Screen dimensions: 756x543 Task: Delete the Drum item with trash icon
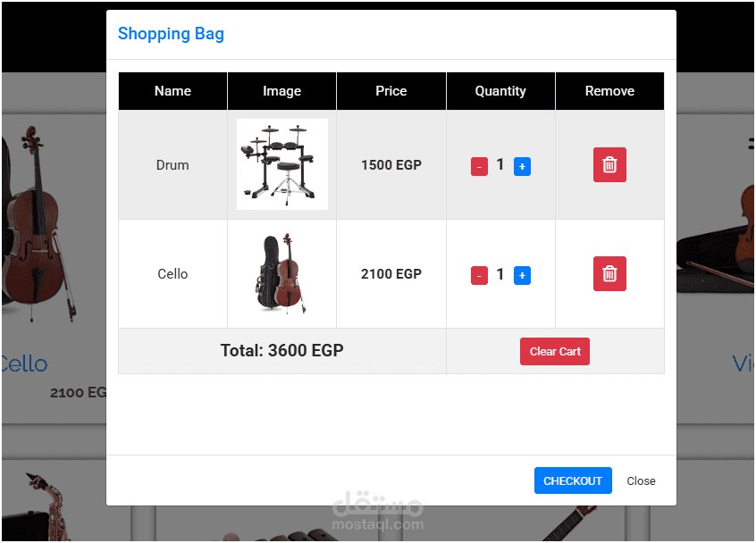609,165
